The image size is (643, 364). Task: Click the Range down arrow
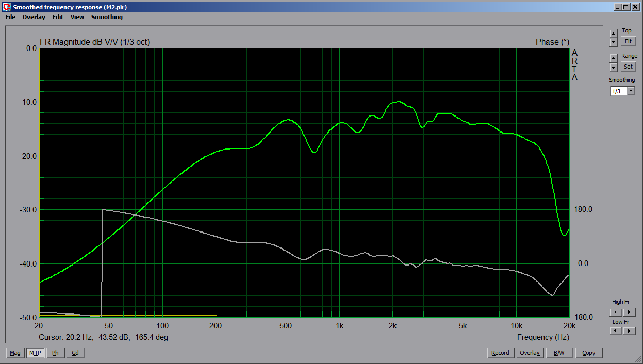point(613,67)
